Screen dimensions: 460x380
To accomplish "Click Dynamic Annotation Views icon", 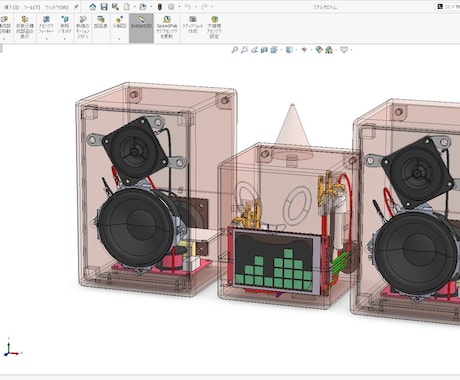I will click(x=274, y=50).
